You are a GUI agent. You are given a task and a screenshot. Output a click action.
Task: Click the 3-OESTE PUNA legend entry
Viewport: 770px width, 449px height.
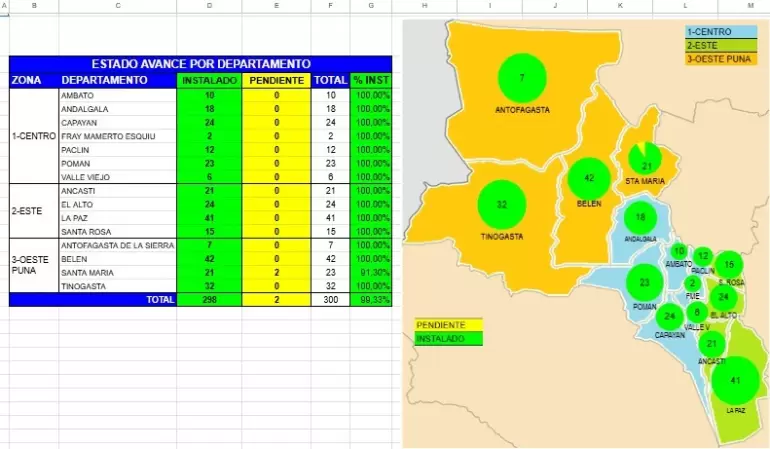pos(721,59)
